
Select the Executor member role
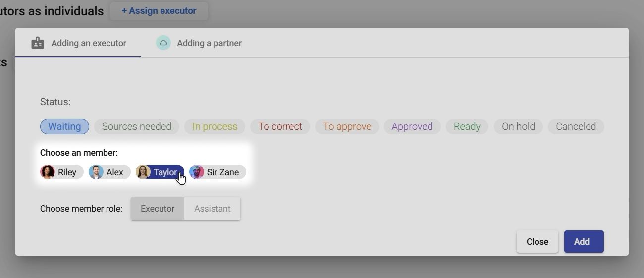click(158, 209)
